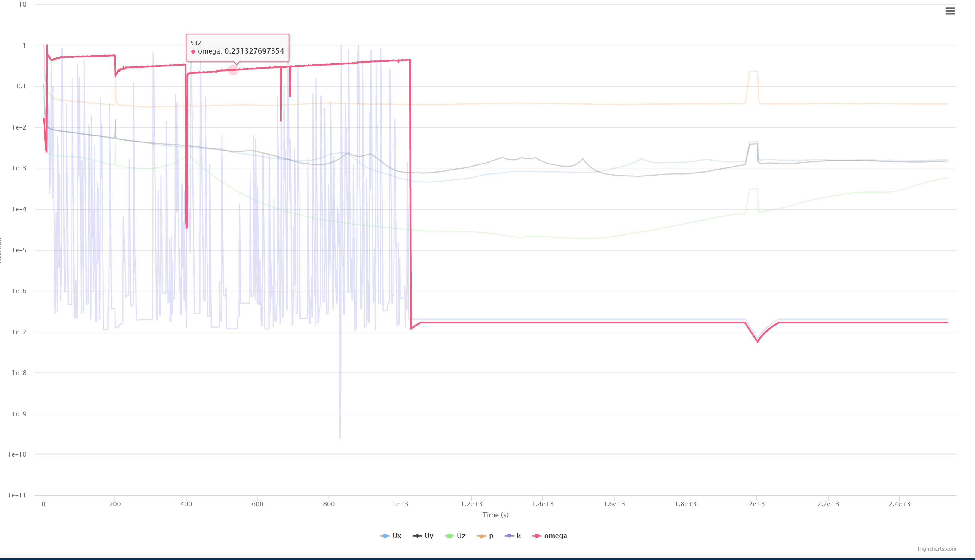The height and width of the screenshot is (560, 975).
Task: Click the purple inverted triangle k marker
Action: click(509, 536)
